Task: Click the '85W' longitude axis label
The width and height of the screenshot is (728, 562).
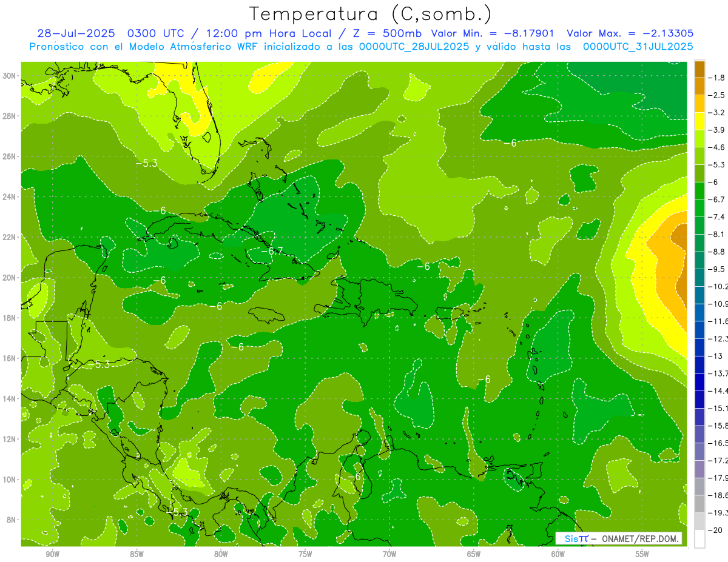Action: point(136,555)
